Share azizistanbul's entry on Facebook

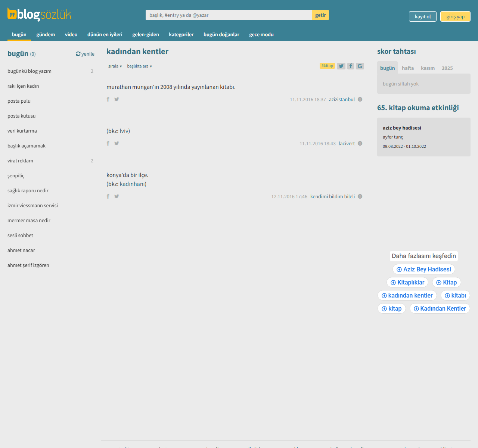[108, 99]
